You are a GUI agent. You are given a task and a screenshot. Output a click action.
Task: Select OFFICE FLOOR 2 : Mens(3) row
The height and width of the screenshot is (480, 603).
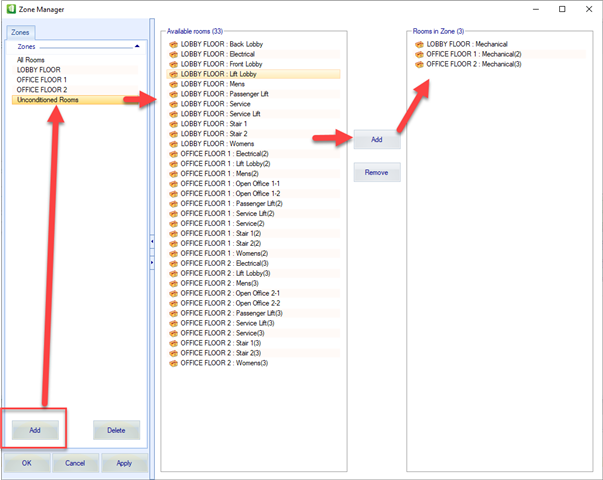pyautogui.click(x=253, y=283)
